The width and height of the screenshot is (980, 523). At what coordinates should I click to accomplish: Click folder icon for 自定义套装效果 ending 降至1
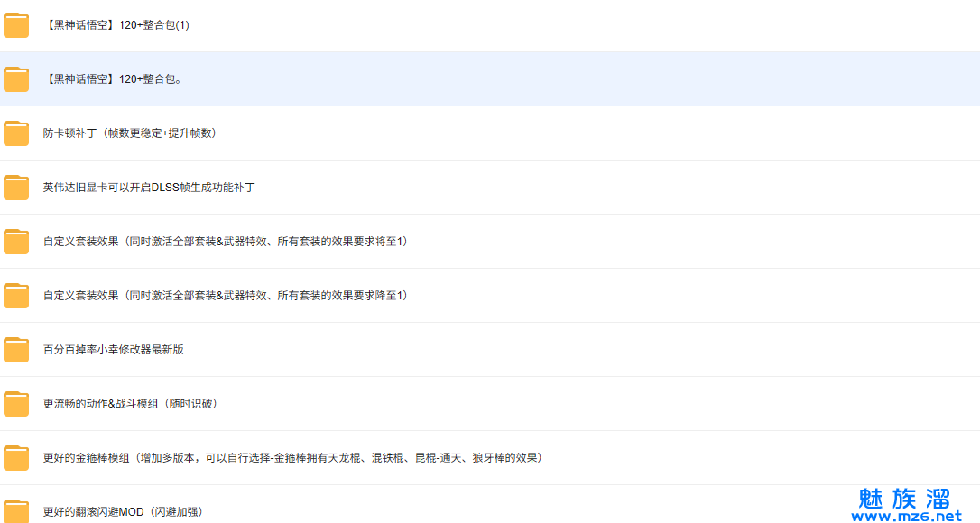pos(16,296)
